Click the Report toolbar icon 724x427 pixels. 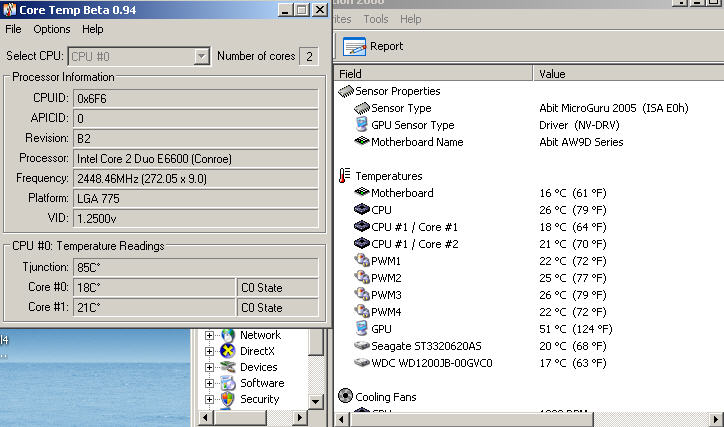(x=354, y=46)
